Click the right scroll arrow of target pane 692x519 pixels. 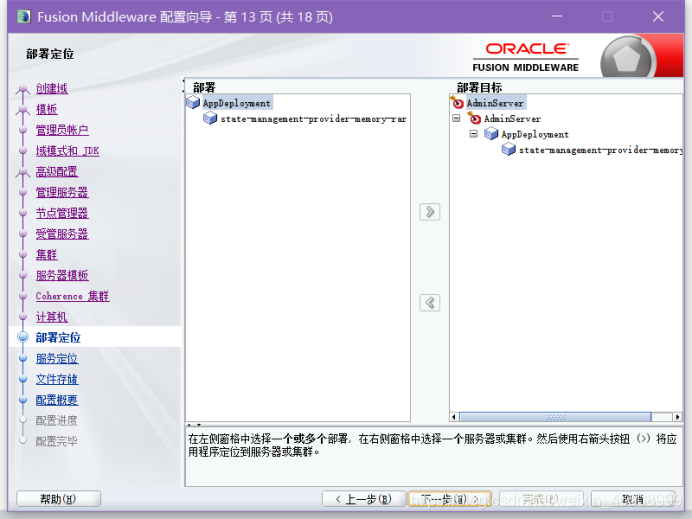tap(677, 417)
